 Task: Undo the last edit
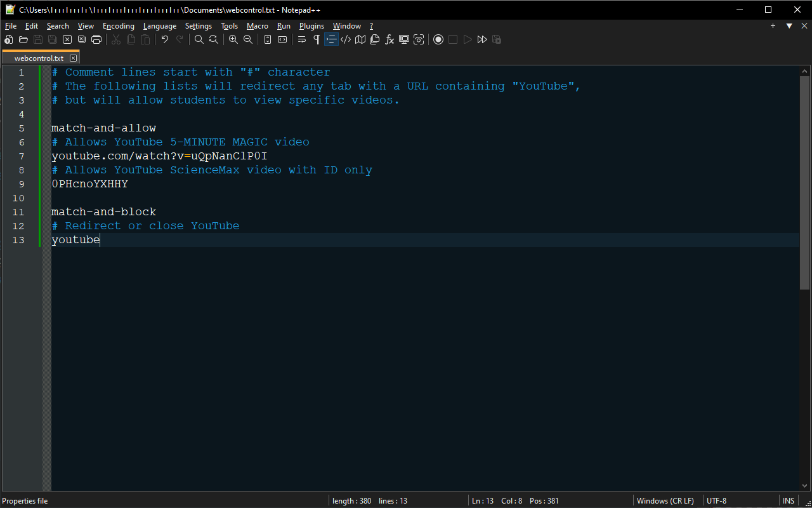coord(165,39)
